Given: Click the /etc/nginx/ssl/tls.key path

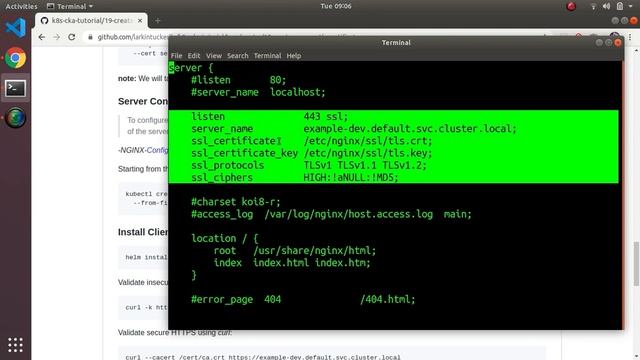Looking at the screenshot, I should click(368, 153).
